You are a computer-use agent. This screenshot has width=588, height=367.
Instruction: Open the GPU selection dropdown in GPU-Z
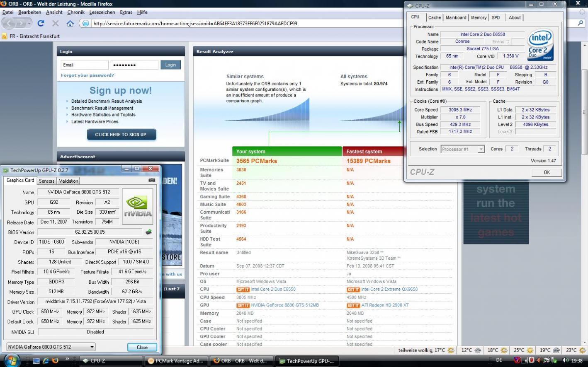tap(51, 347)
